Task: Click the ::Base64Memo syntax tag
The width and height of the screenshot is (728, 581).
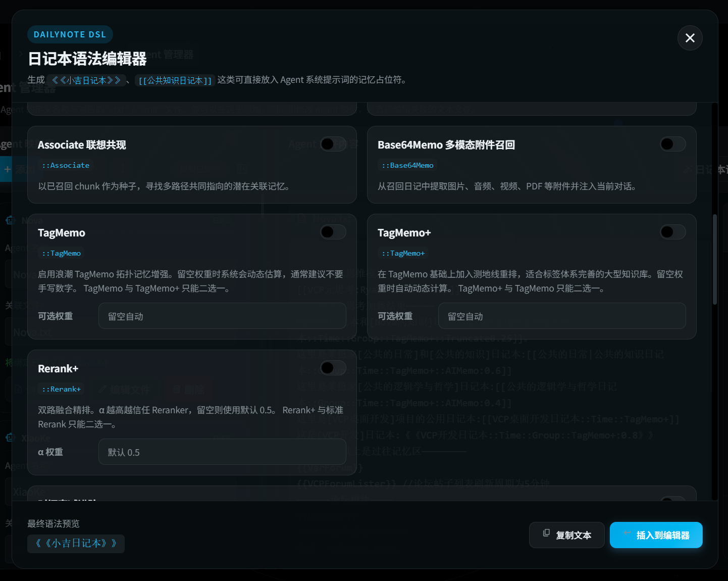Action: pos(407,165)
